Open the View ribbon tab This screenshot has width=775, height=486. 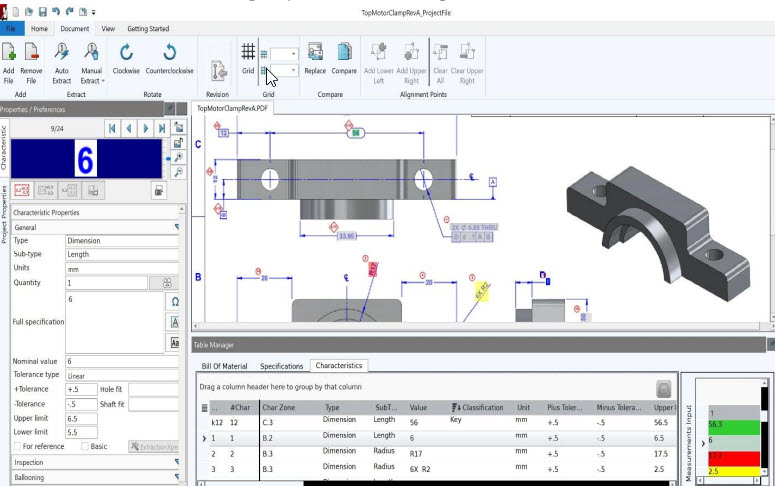(x=107, y=29)
